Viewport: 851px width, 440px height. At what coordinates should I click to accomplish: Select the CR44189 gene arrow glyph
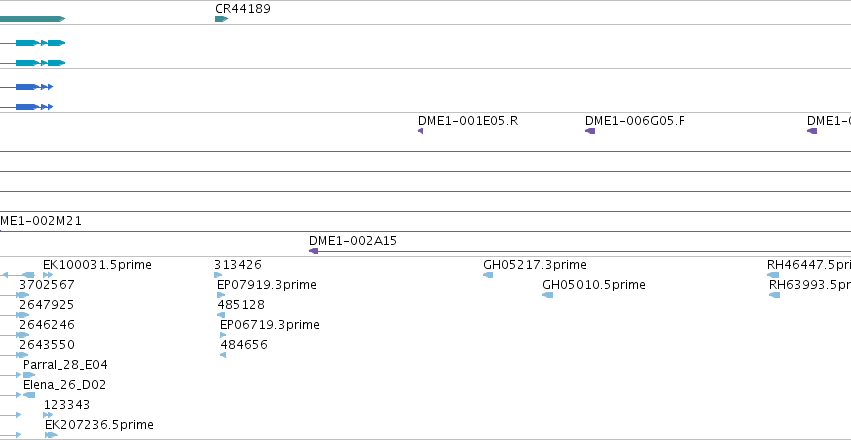(x=221, y=19)
